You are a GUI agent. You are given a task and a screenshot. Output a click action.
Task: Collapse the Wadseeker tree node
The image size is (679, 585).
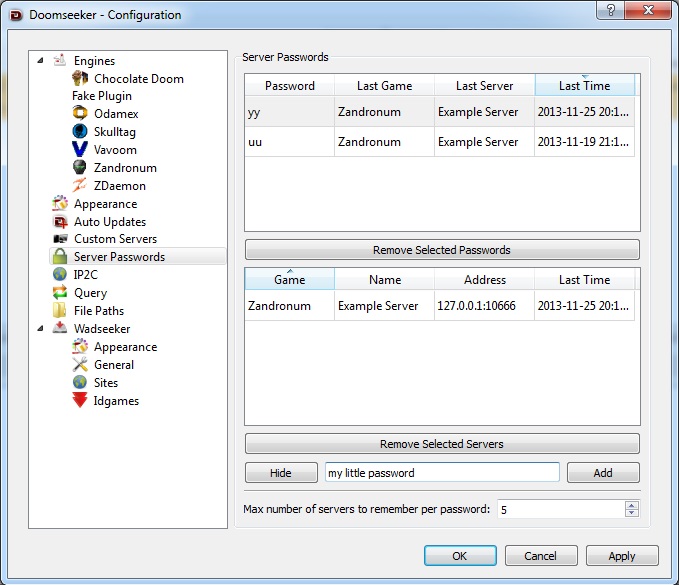coord(41,328)
